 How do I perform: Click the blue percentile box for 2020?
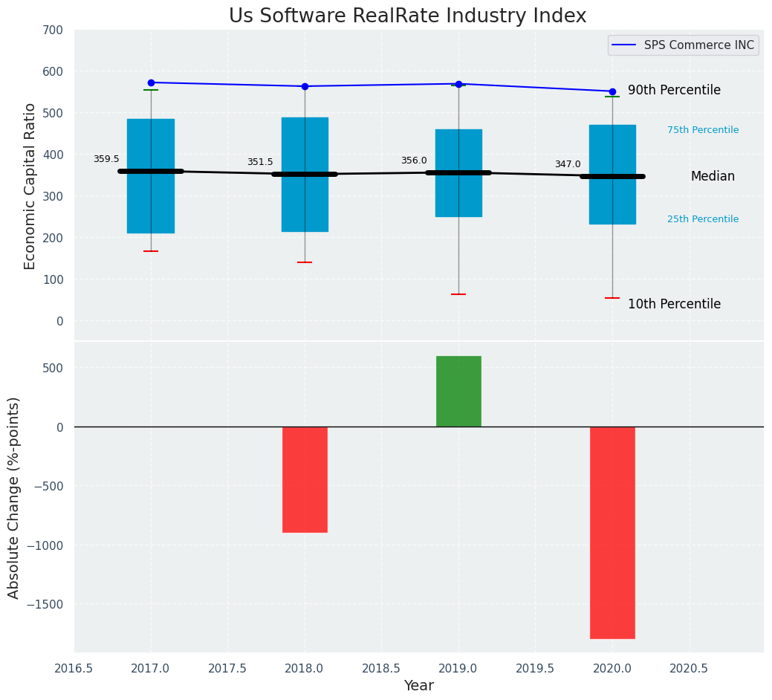click(x=612, y=175)
